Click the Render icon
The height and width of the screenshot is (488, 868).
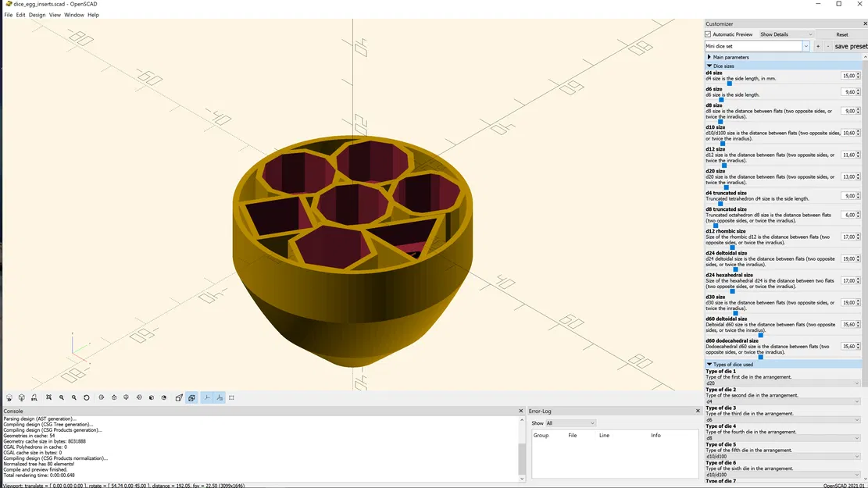[21, 397]
